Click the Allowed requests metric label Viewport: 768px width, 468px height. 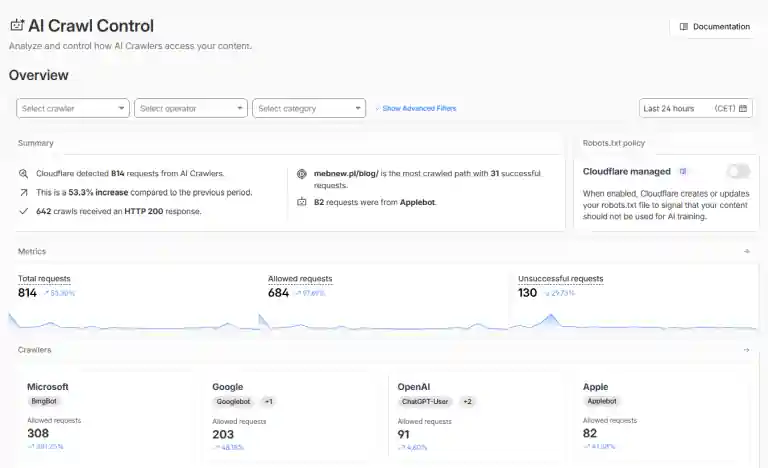click(300, 278)
